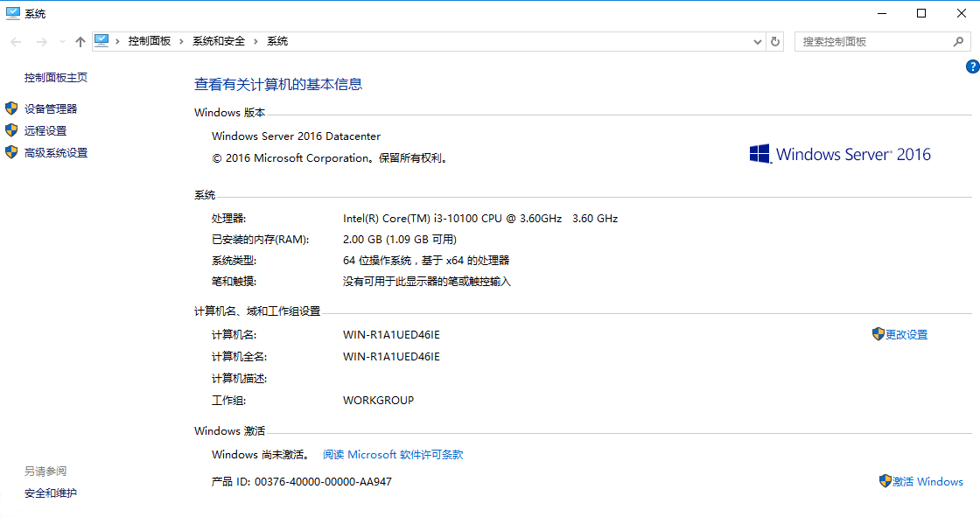980x517 pixels.
Task: Go up one level with the Up arrow
Action: point(80,42)
